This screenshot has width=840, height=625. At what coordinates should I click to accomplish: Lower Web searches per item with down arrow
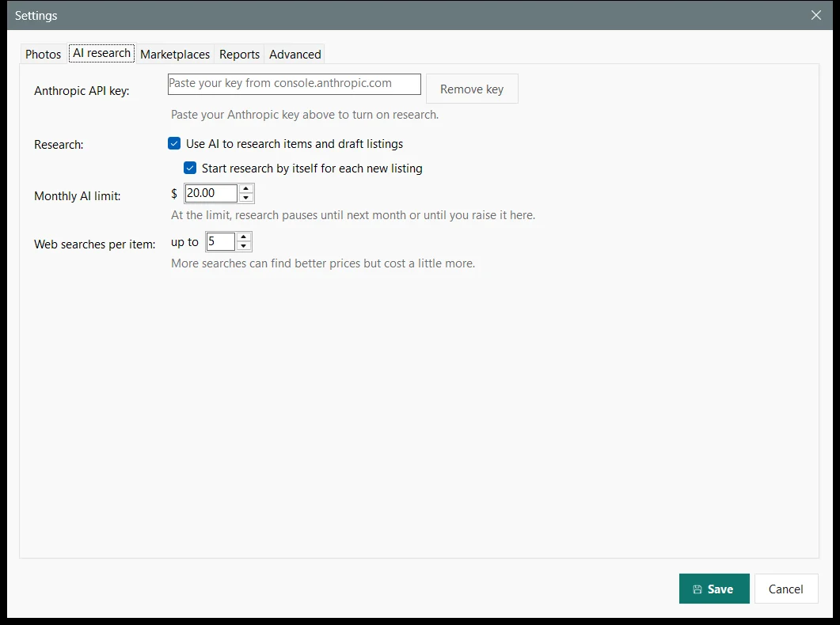tap(244, 246)
